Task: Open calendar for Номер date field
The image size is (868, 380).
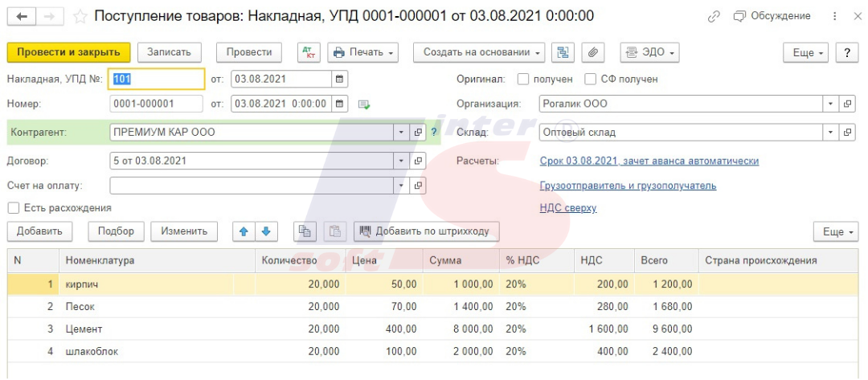Action: coord(339,104)
